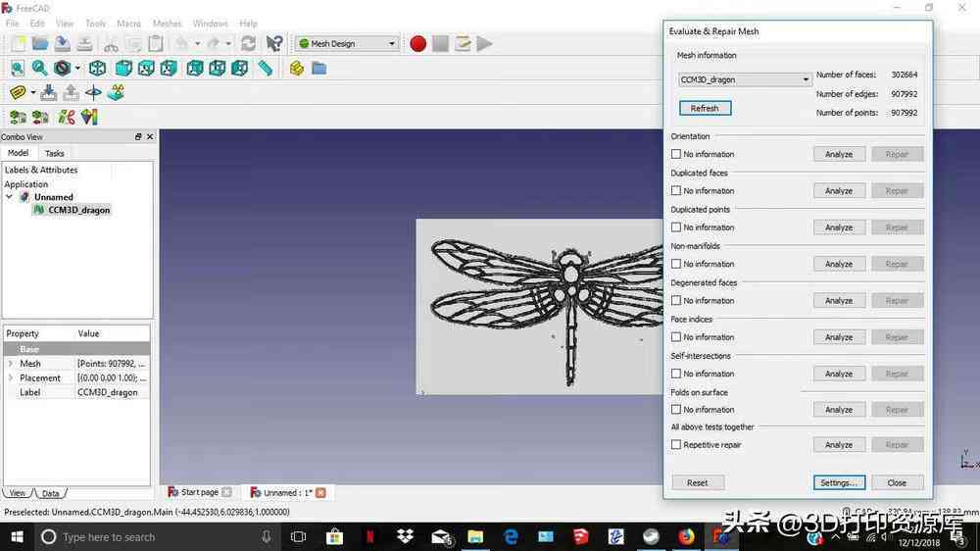The width and height of the screenshot is (980, 551).
Task: Fit all content in the view
Action: tap(18, 69)
